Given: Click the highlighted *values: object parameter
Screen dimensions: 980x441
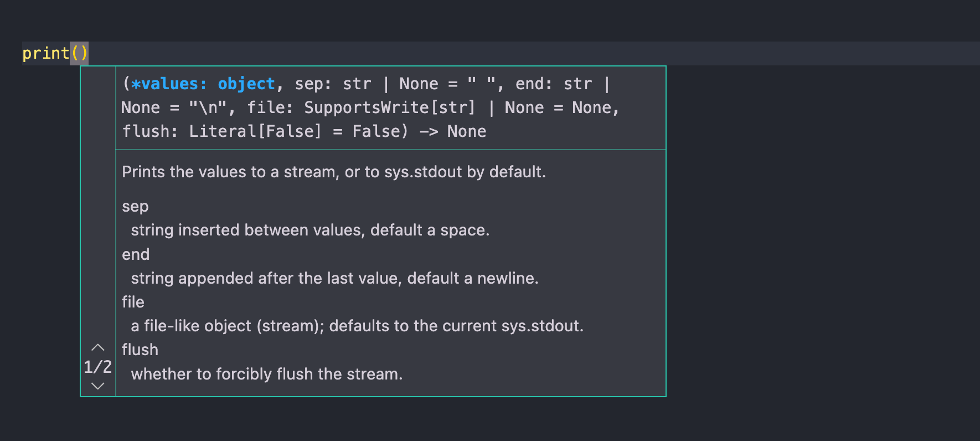Looking at the screenshot, I should pos(203,84).
